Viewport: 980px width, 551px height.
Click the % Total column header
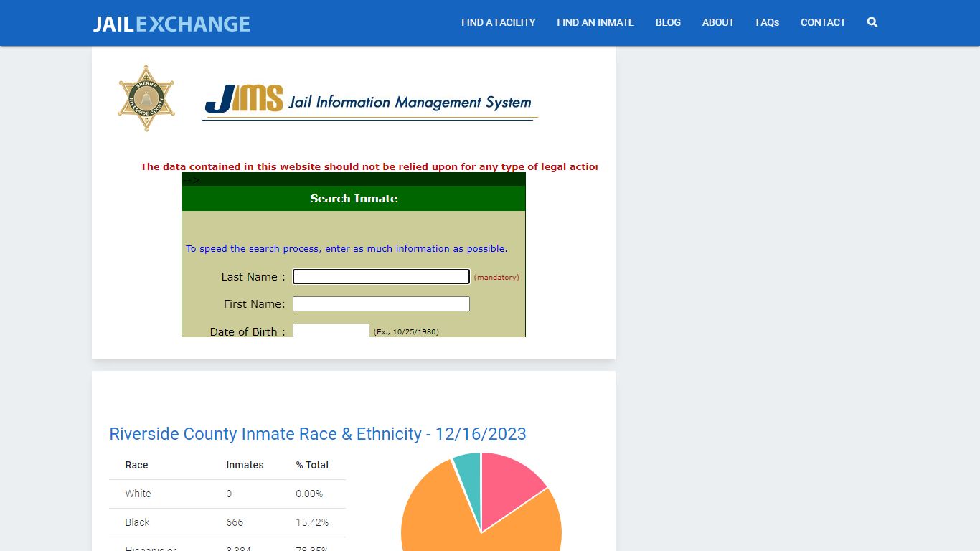312,465
